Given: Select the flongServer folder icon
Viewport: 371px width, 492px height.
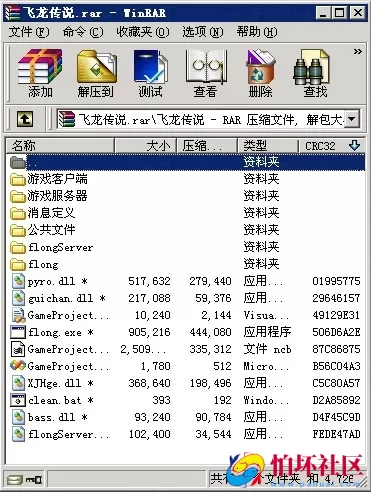Looking at the screenshot, I should point(18,248).
